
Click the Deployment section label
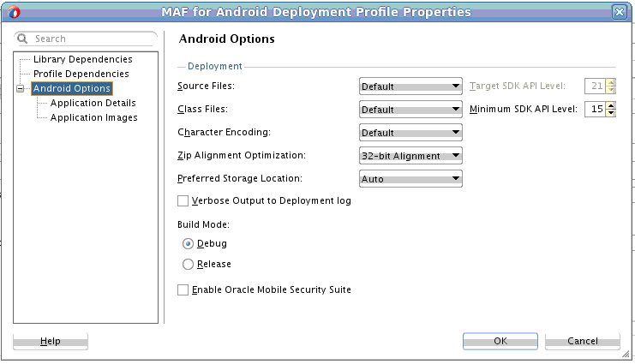pos(214,66)
